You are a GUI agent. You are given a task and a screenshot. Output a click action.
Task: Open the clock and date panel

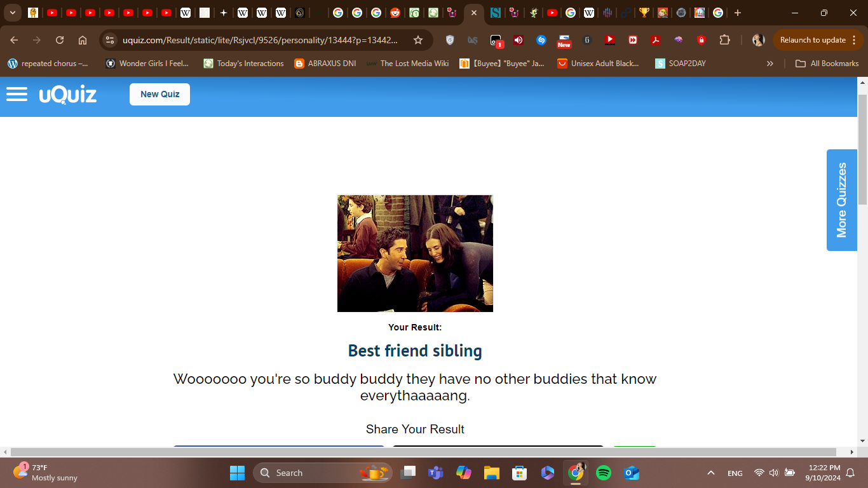click(x=823, y=473)
